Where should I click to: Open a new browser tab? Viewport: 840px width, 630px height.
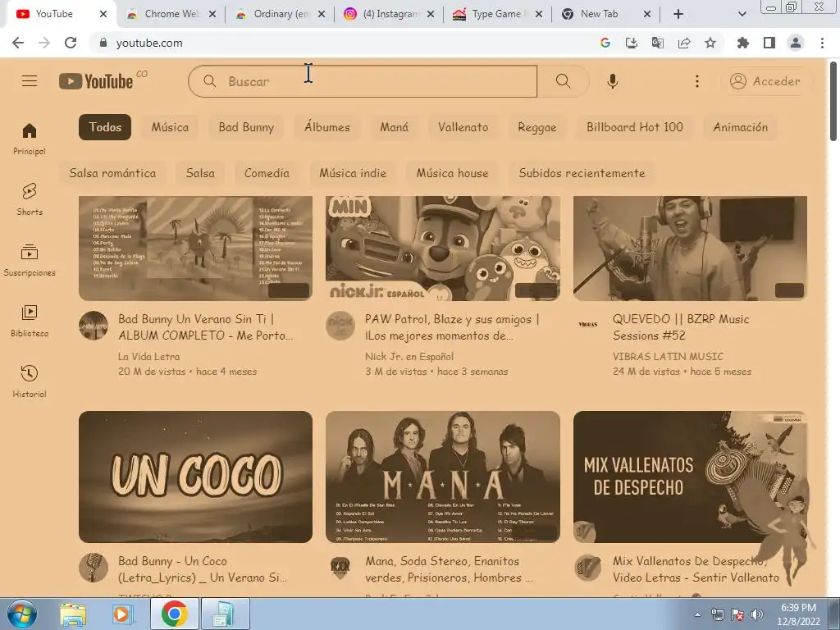point(678,14)
